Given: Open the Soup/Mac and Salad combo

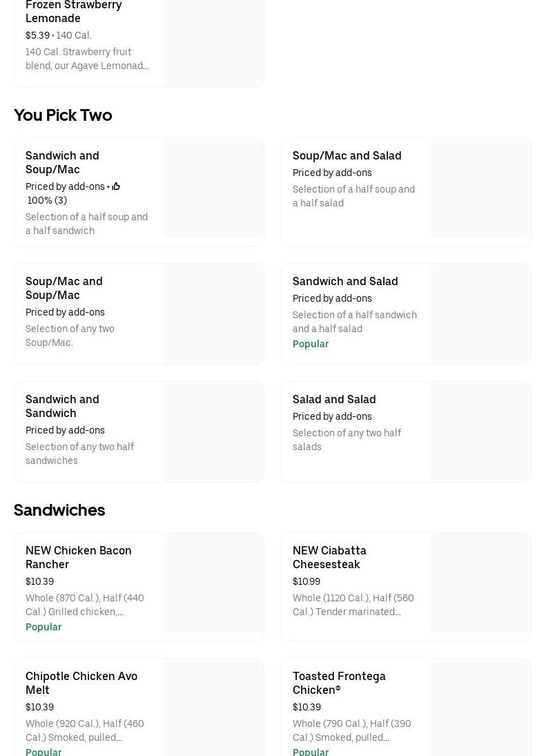Looking at the screenshot, I should (347, 156).
